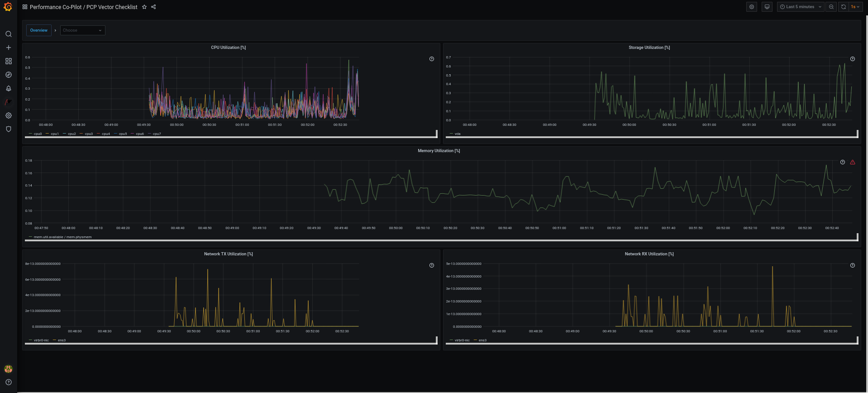
Task: Open the Create plus menu in sidebar
Action: [8, 48]
